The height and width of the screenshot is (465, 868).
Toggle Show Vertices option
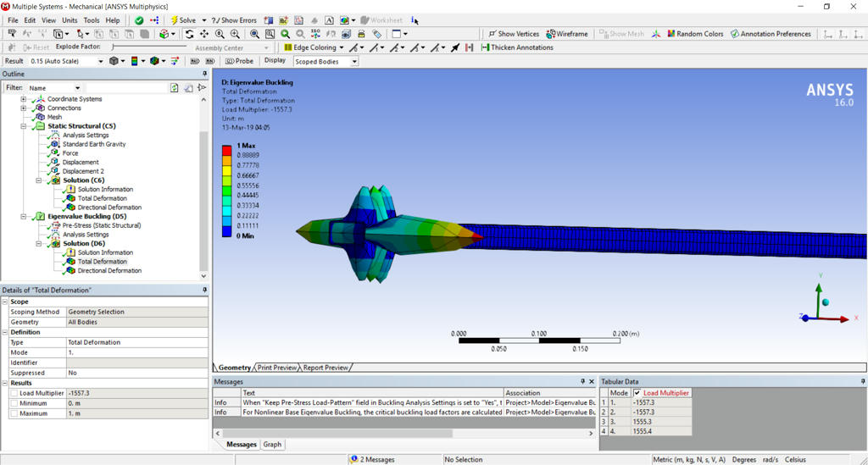pyautogui.click(x=514, y=34)
